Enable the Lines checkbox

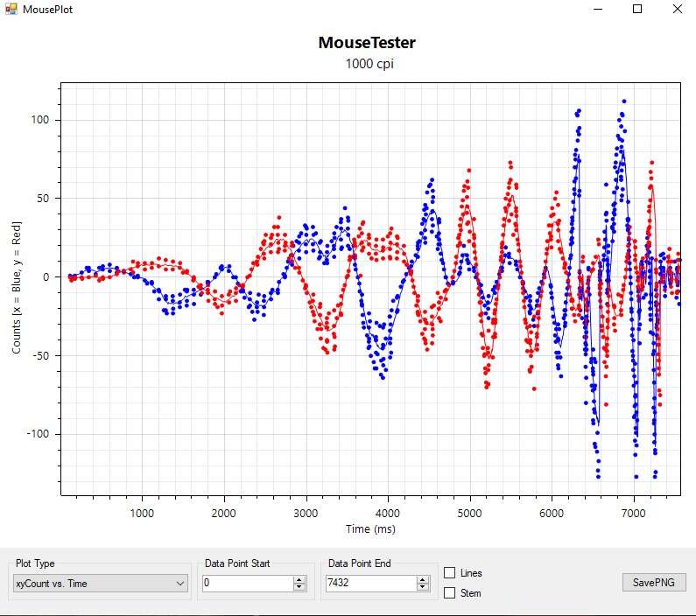(x=450, y=573)
